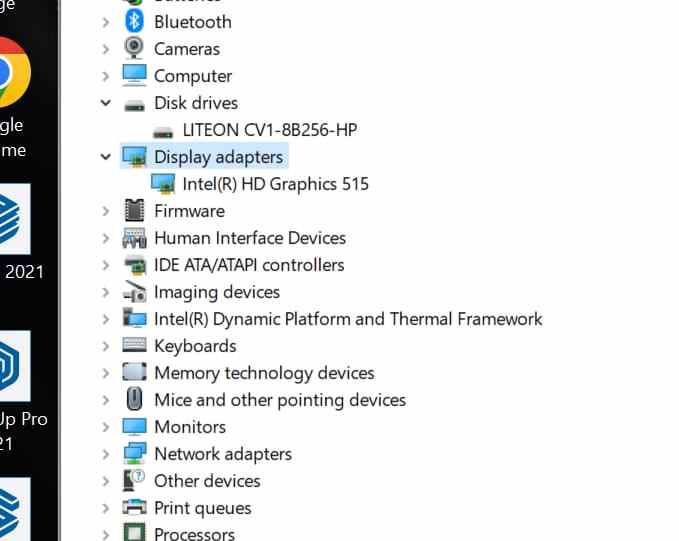Select the Processors category label
This screenshot has width=679, height=541.
pos(194,534)
